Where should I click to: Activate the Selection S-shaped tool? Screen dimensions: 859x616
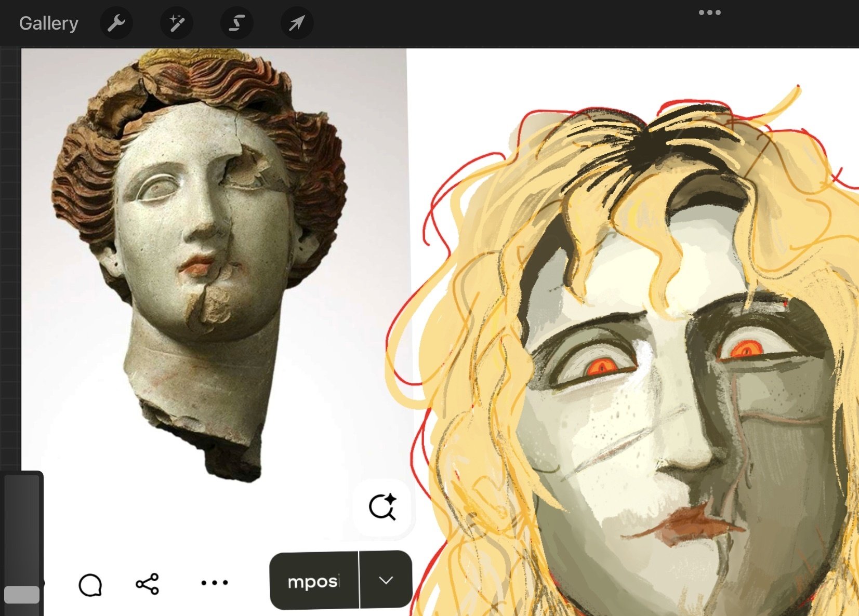[x=237, y=23]
